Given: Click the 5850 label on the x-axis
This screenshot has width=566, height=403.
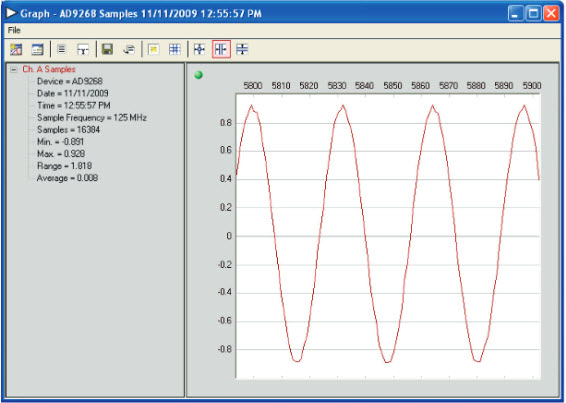Looking at the screenshot, I should [x=392, y=86].
